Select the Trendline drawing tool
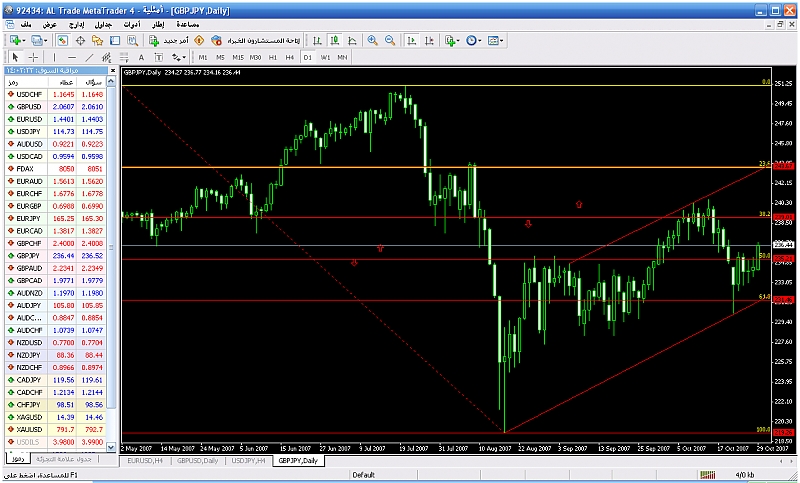Image resolution: width=800 pixels, height=483 pixels. [89, 57]
